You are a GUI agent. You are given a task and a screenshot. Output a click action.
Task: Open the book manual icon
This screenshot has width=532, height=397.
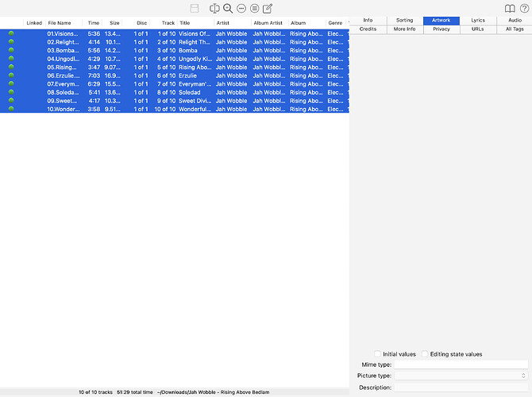[x=510, y=8]
